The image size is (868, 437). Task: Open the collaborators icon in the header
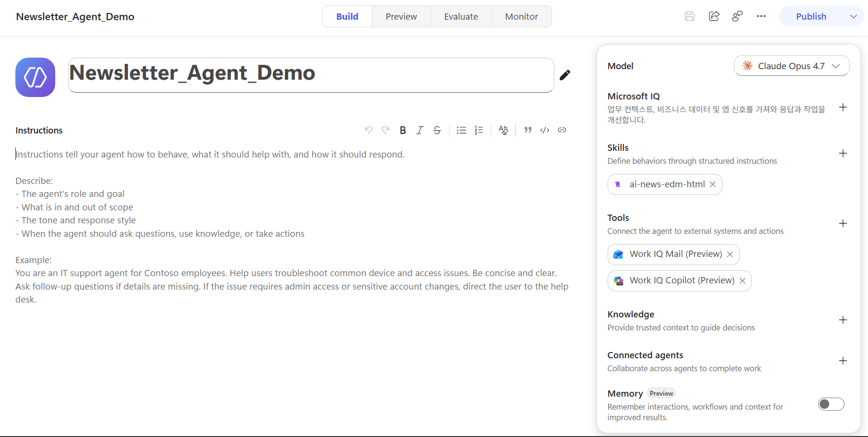click(737, 16)
